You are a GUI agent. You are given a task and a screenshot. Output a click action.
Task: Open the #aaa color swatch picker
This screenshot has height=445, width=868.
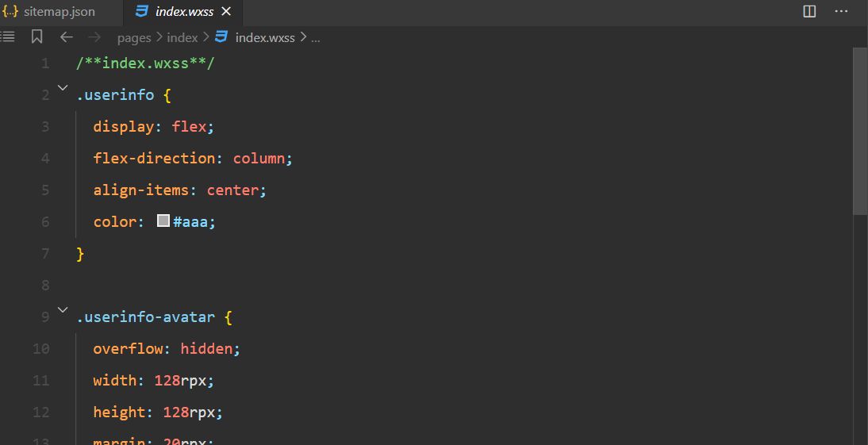point(163,221)
